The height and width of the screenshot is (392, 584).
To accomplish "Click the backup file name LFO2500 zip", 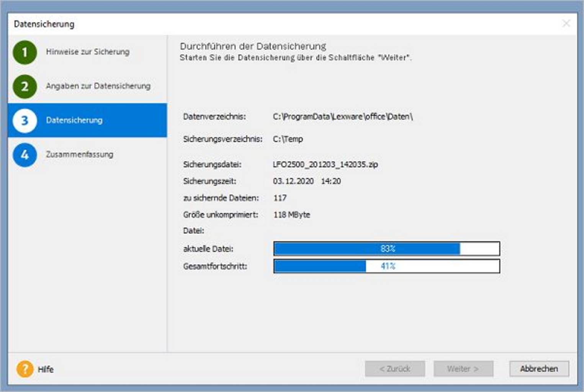I will [x=325, y=164].
